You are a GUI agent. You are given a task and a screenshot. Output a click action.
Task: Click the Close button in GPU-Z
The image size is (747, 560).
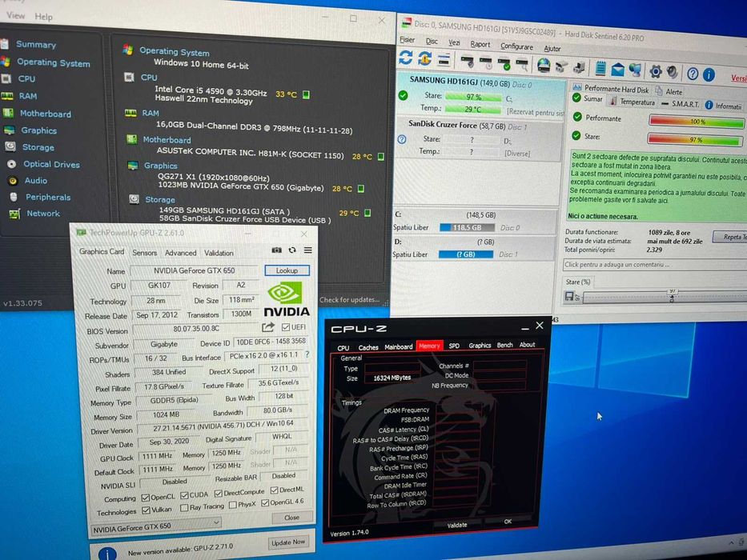click(291, 518)
